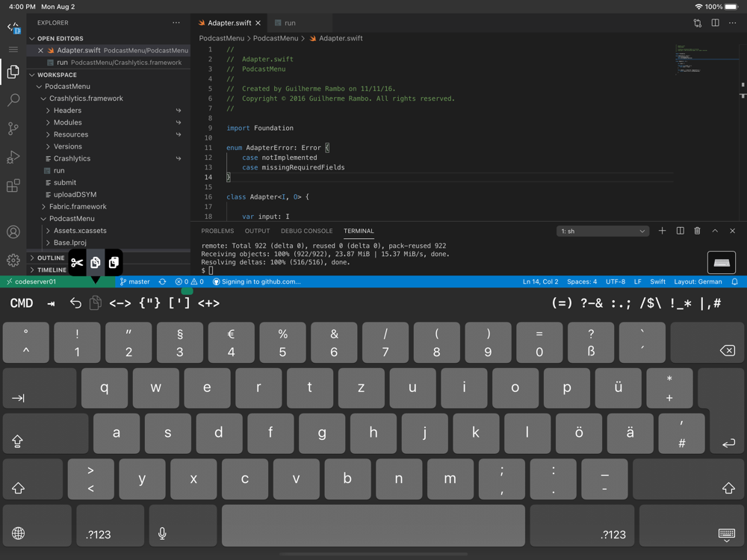Open the Explorer view in activity bar
The width and height of the screenshot is (747, 560).
click(13, 72)
